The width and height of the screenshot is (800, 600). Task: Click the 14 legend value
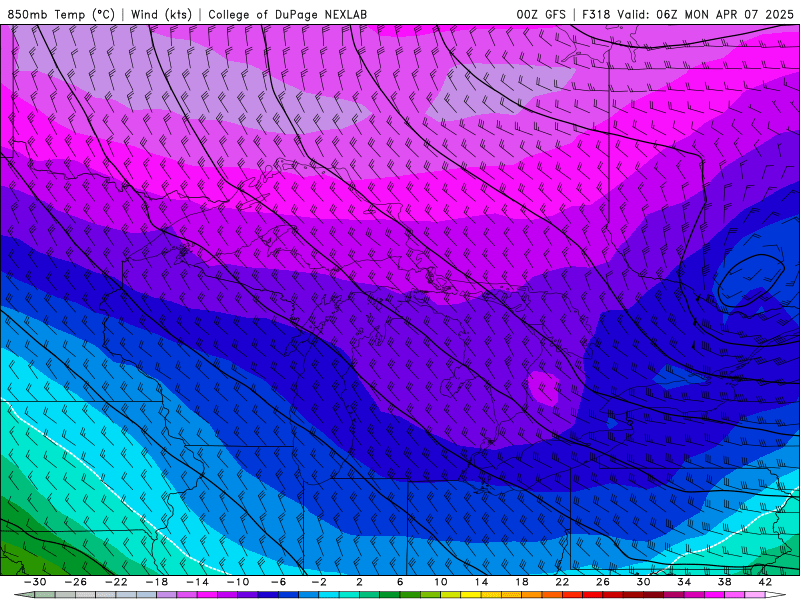tap(481, 582)
